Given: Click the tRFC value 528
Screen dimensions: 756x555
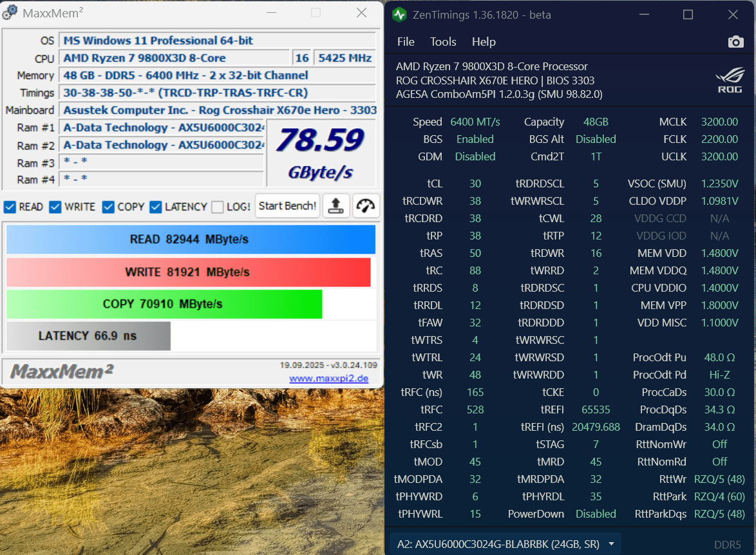Looking at the screenshot, I should click(x=475, y=410).
